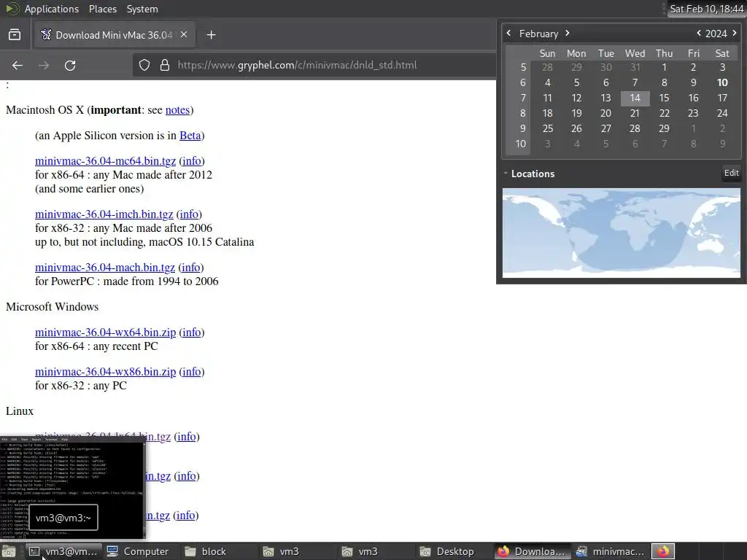The width and height of the screenshot is (747, 560).
Task: Open a new browser tab
Action: [x=211, y=35]
